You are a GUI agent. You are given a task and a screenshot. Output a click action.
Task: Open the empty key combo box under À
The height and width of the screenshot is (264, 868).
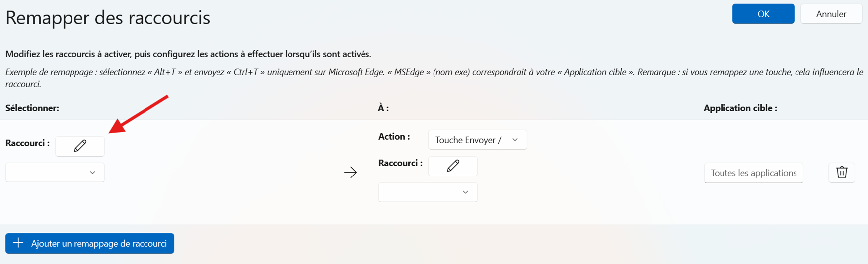tap(423, 192)
